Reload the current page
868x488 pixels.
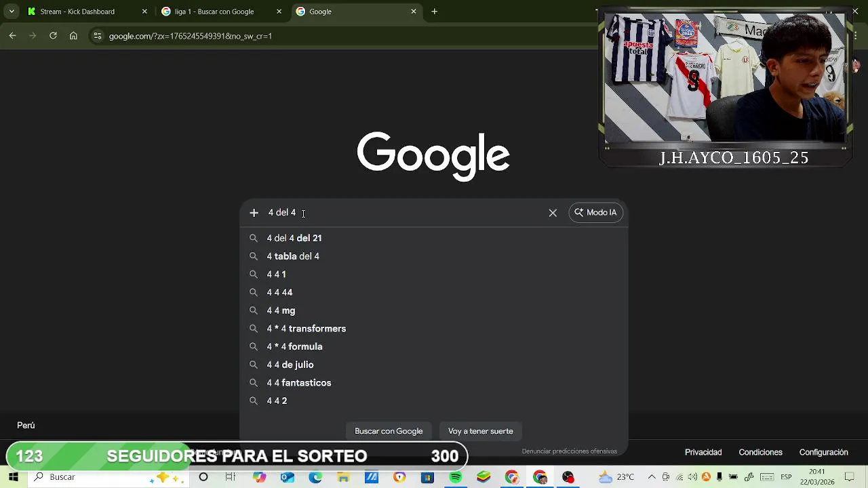(x=53, y=36)
